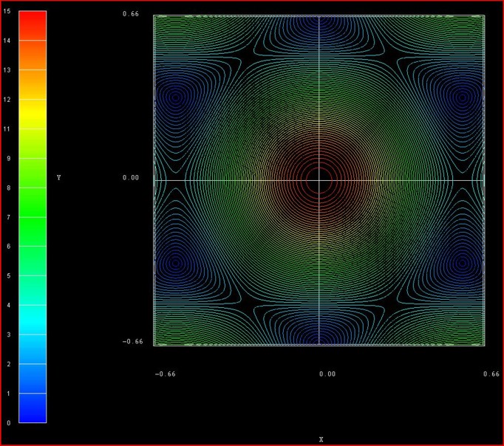Click the red 14–15 band in color legend
This screenshot has height=446, width=504.
(32, 26)
